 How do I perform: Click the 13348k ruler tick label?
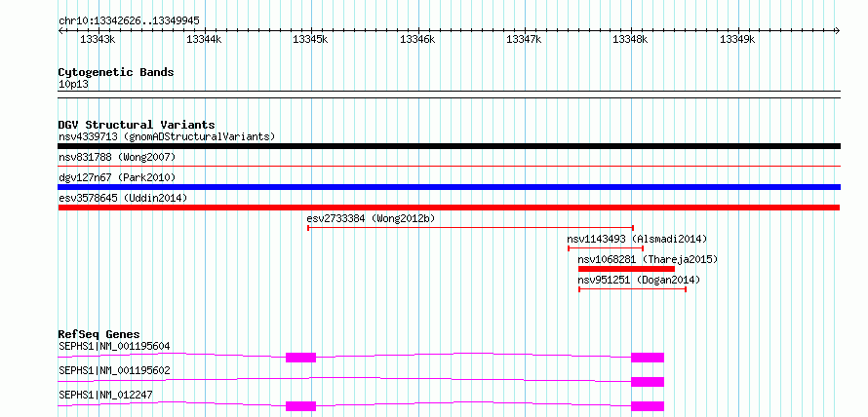(x=630, y=39)
